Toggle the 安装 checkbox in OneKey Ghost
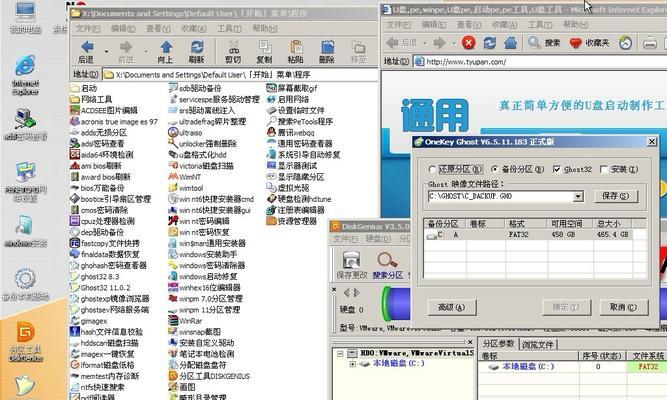Image resolution: width=667 pixels, height=400 pixels. (x=604, y=169)
